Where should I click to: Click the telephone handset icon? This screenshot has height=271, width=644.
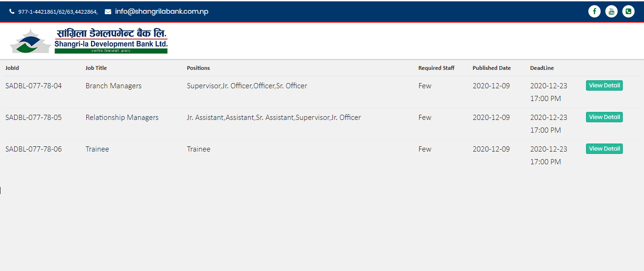click(12, 12)
